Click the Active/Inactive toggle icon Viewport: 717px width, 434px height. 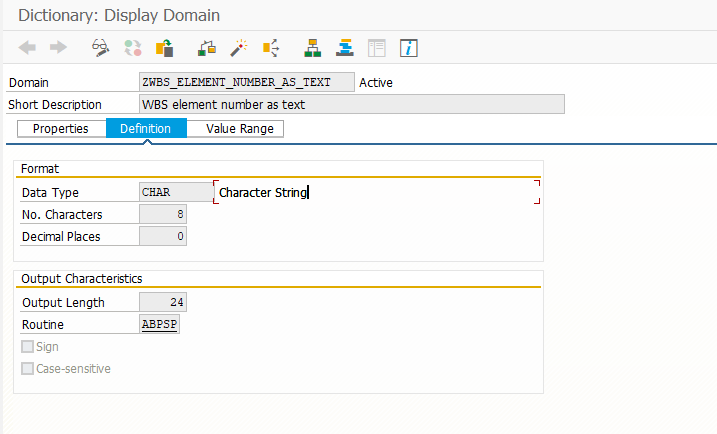(132, 47)
